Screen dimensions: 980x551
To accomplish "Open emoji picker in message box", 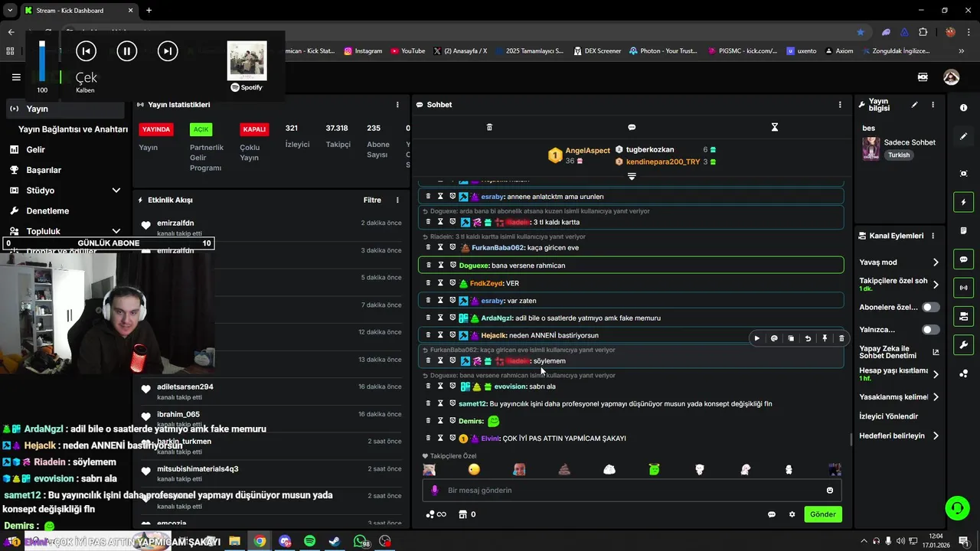I will tap(830, 491).
